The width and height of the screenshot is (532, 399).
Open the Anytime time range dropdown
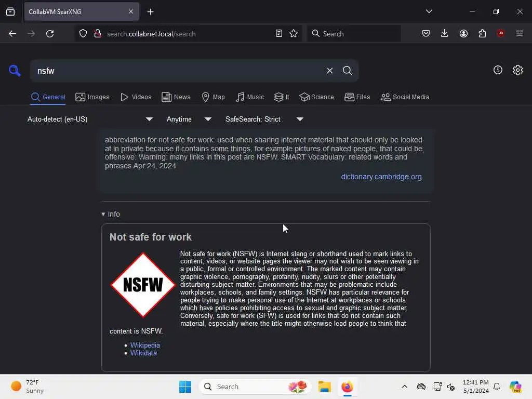189,119
